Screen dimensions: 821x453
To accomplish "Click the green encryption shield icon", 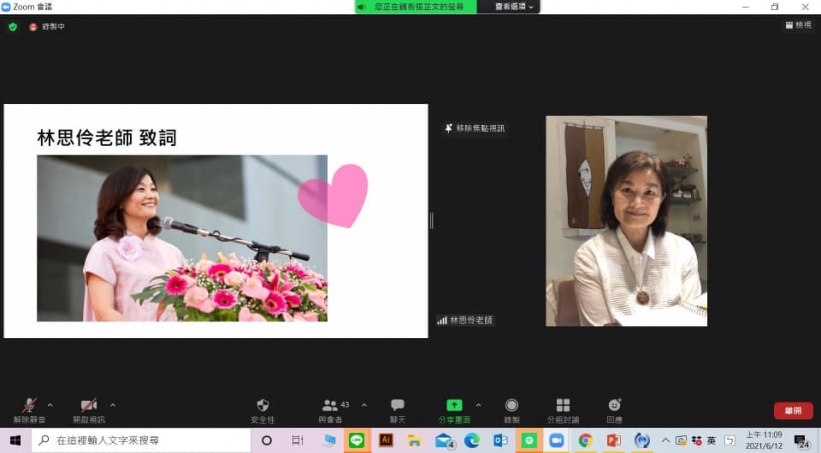I will coord(13,27).
